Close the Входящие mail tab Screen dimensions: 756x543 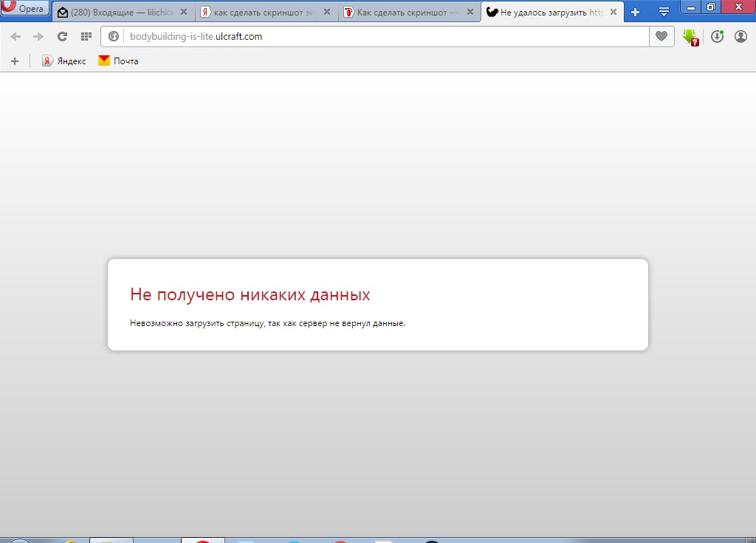coord(184,13)
